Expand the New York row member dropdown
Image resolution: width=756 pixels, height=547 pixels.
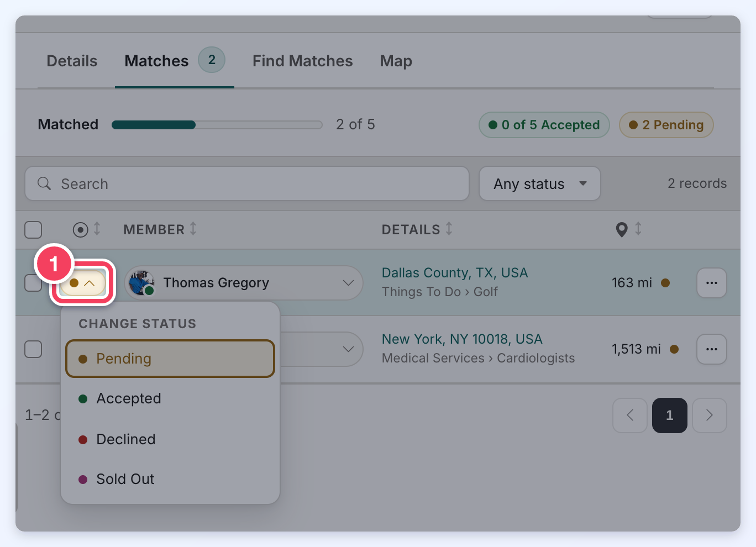[x=348, y=349]
